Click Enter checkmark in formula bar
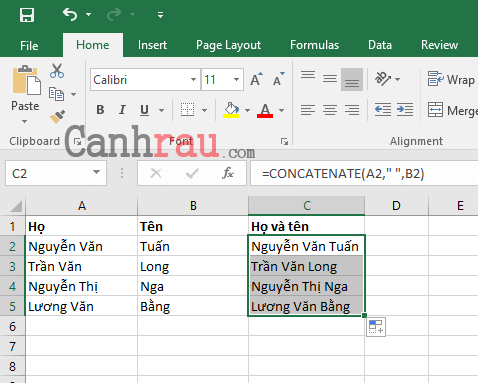The height and width of the screenshot is (383, 478). [192, 173]
